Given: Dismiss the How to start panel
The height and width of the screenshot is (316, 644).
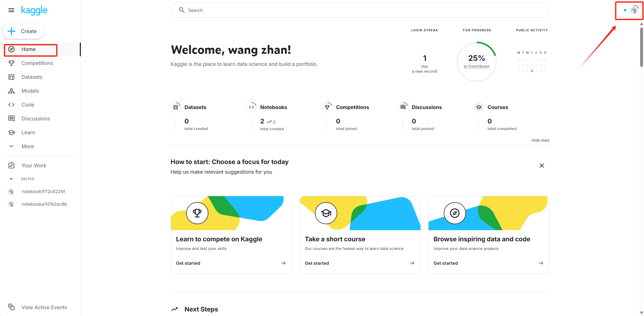Looking at the screenshot, I should click(x=541, y=166).
